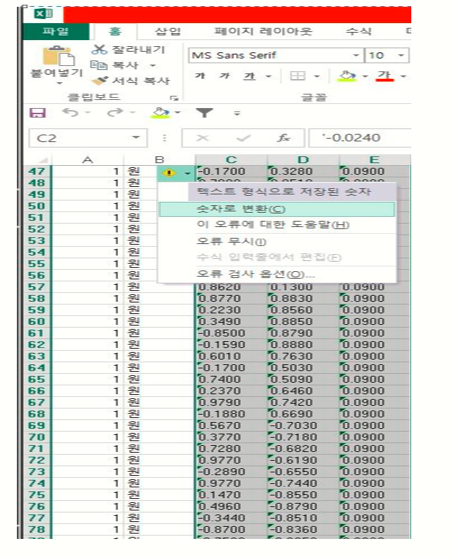The height and width of the screenshot is (558, 454).
Task: Click the Undo arrow icon
Action: click(70, 112)
